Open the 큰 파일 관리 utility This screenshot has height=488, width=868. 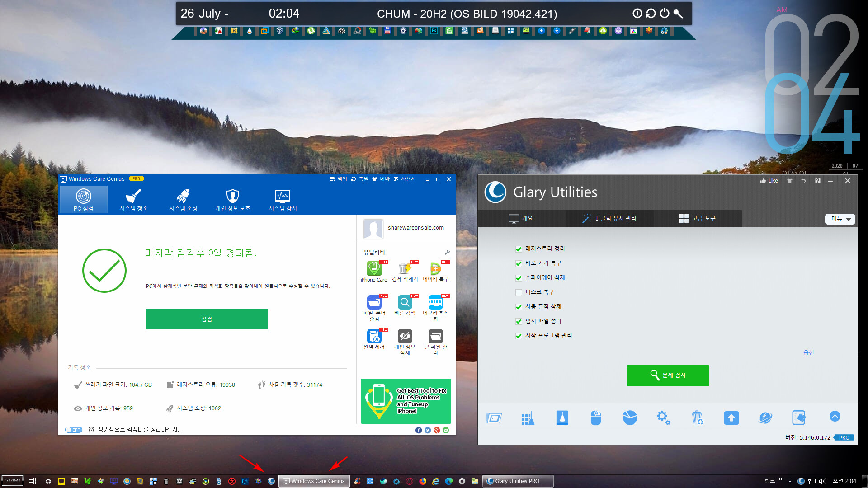(x=436, y=342)
